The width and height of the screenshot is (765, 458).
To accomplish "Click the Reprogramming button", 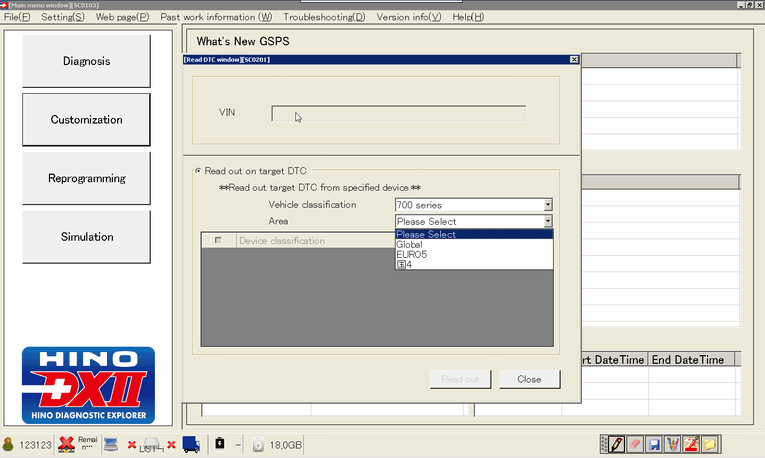I will tap(86, 178).
